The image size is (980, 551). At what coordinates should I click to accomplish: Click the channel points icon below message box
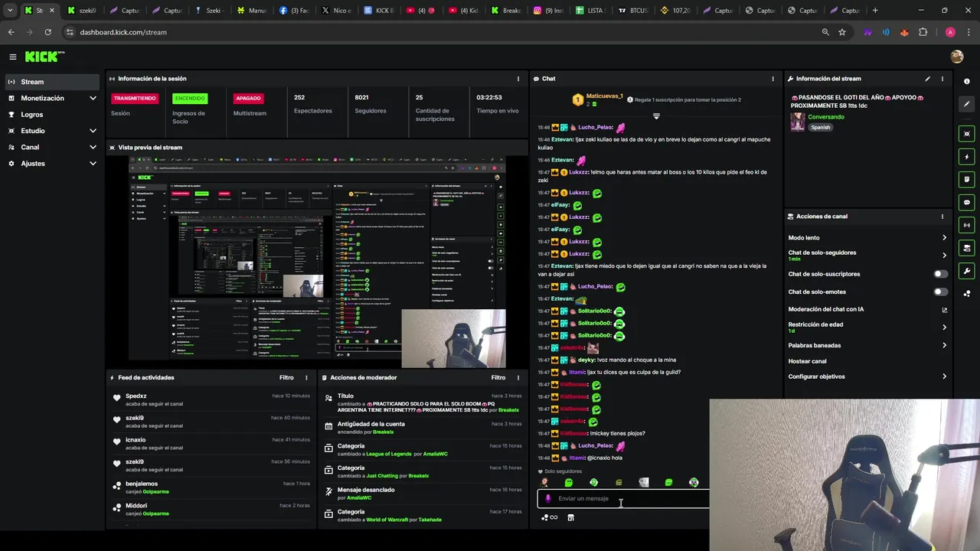point(549,517)
